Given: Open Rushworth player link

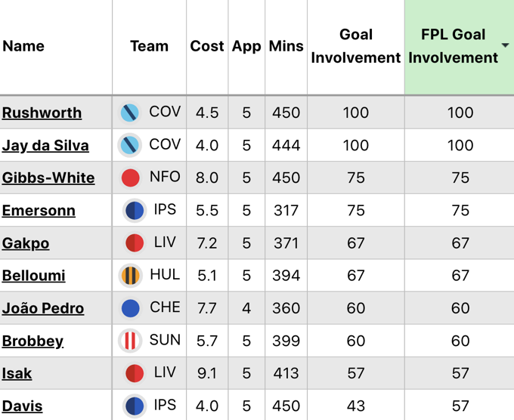Looking at the screenshot, I should [x=42, y=113].
